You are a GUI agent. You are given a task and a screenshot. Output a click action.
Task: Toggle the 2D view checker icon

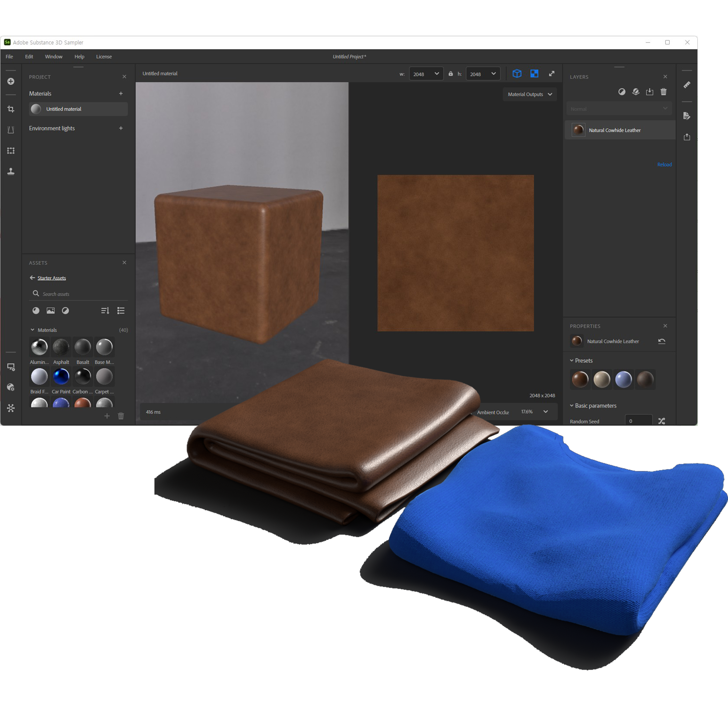[x=534, y=74]
